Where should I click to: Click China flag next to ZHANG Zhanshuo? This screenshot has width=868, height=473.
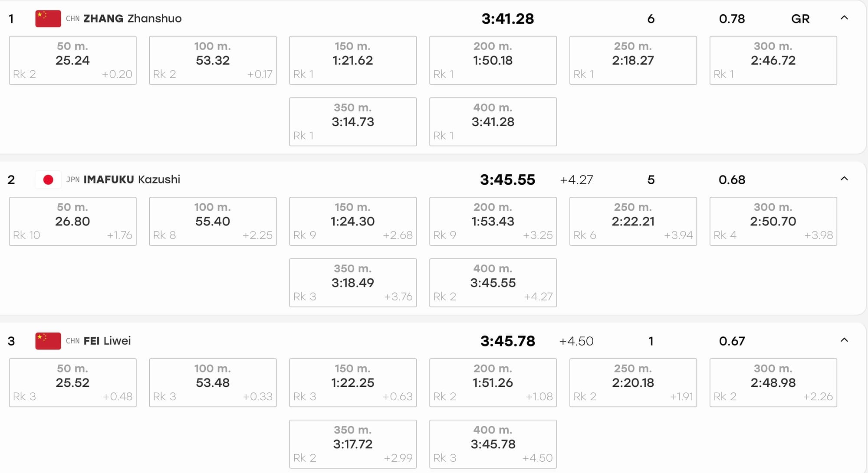click(48, 19)
